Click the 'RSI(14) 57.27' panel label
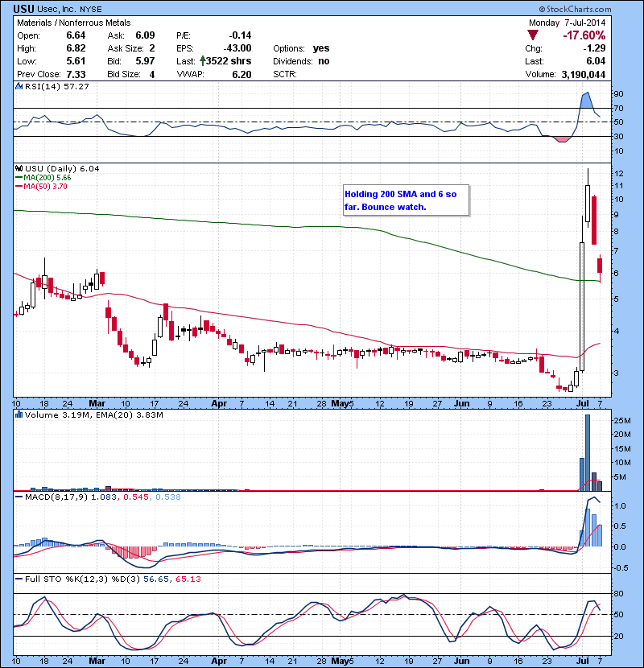This screenshot has width=644, height=668. click(x=56, y=86)
